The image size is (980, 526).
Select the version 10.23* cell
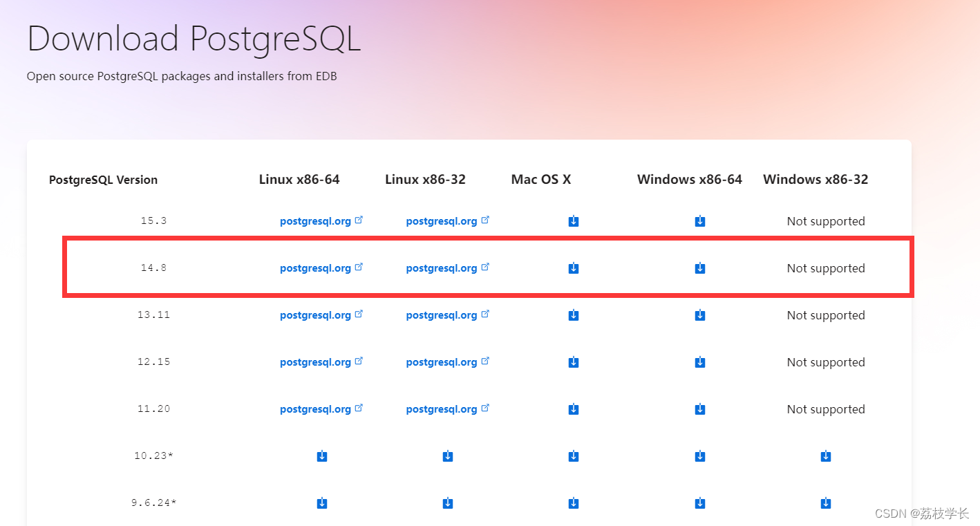[153, 456]
